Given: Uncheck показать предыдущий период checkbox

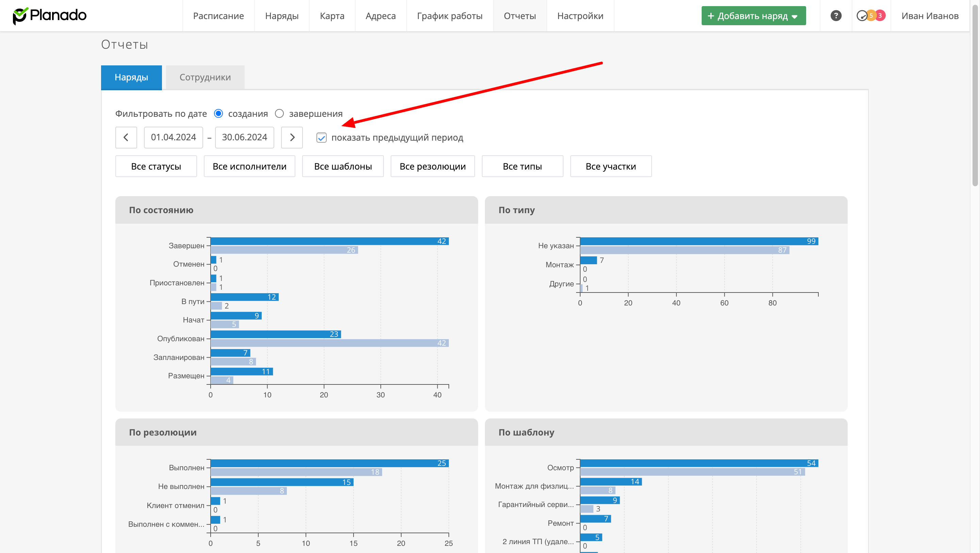Looking at the screenshot, I should [322, 138].
